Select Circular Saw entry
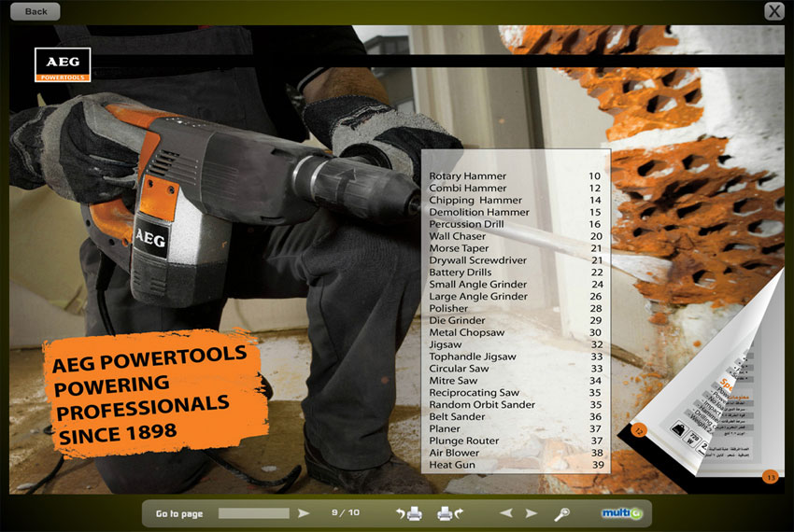The width and height of the screenshot is (794, 532). coord(515,369)
